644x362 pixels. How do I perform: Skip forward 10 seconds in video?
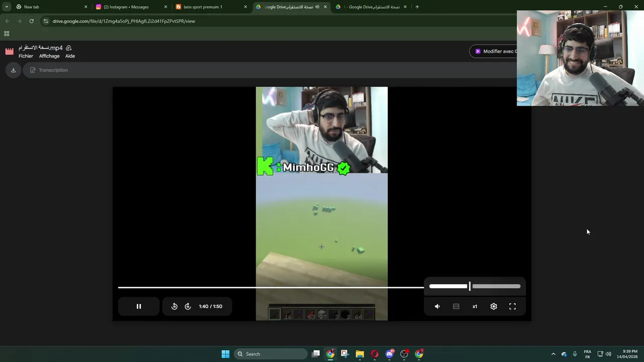tap(188, 306)
